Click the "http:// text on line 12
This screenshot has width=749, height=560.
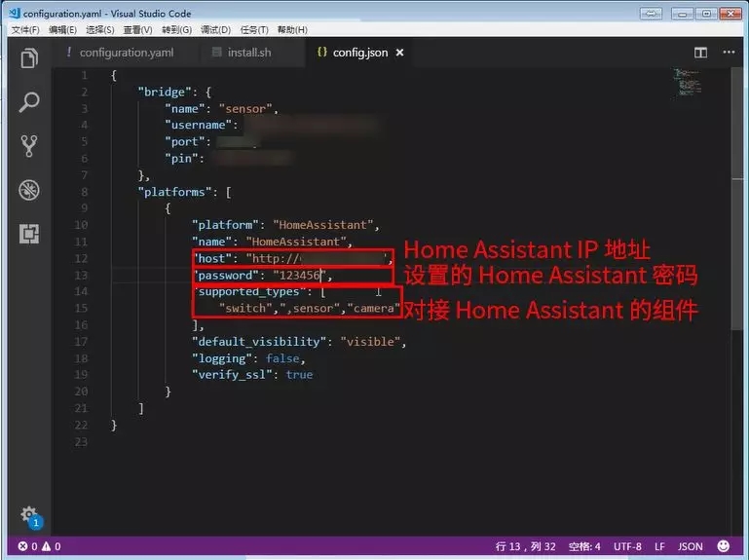[x=273, y=258]
